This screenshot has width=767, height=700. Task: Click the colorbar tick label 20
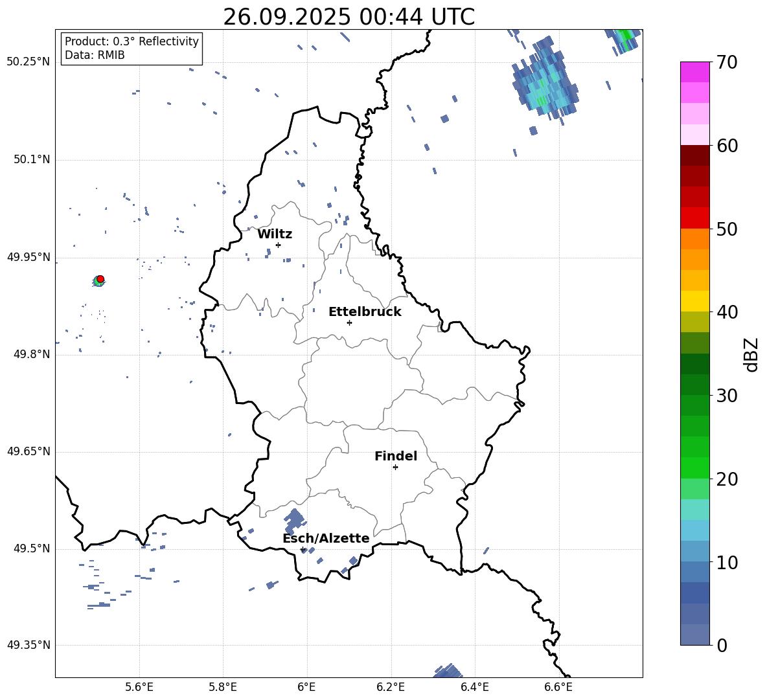coord(727,479)
